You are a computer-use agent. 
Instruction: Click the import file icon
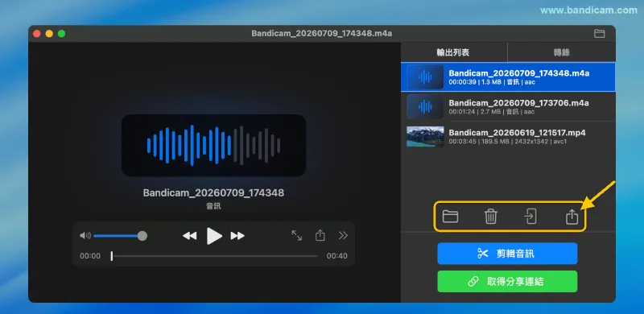530,217
